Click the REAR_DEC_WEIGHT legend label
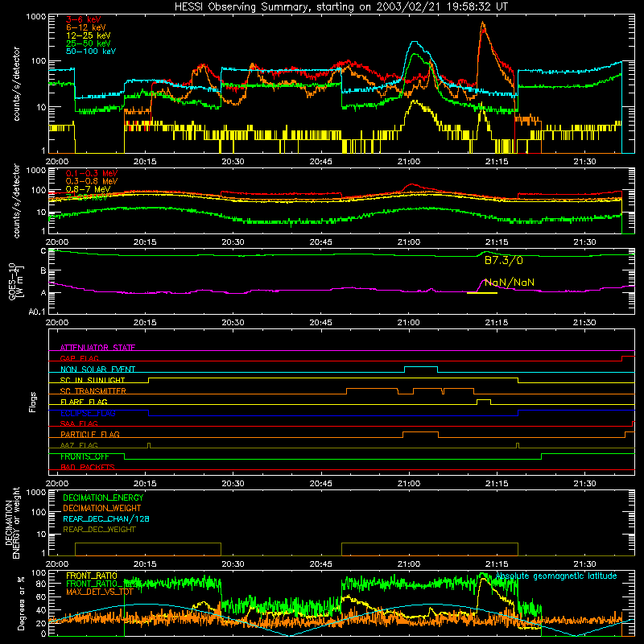The height and width of the screenshot is (644, 644). click(99, 530)
